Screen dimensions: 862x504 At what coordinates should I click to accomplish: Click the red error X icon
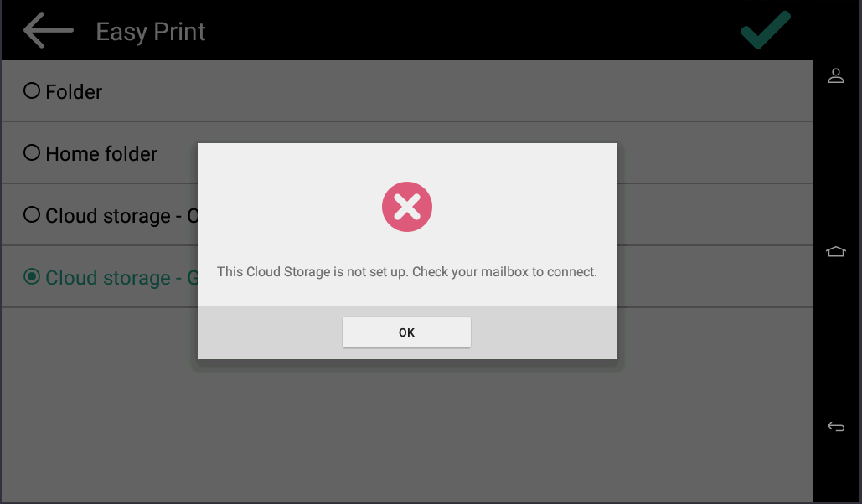(x=407, y=207)
